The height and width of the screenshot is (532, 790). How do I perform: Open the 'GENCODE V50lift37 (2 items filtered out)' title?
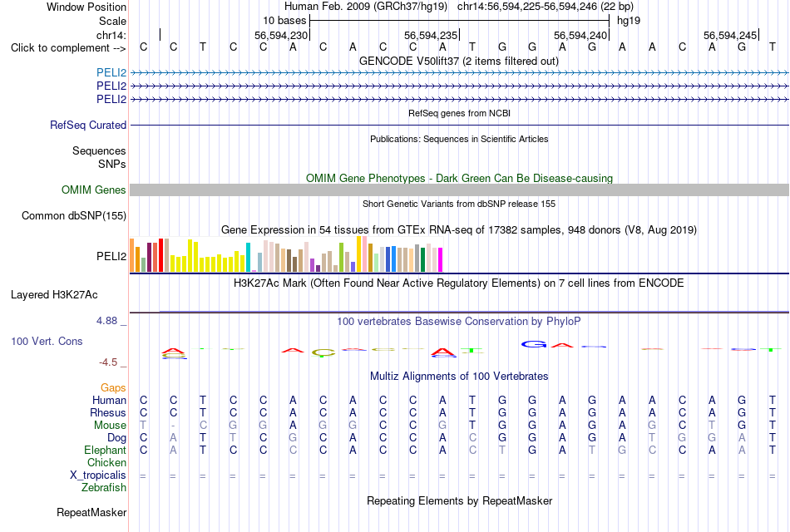point(459,61)
